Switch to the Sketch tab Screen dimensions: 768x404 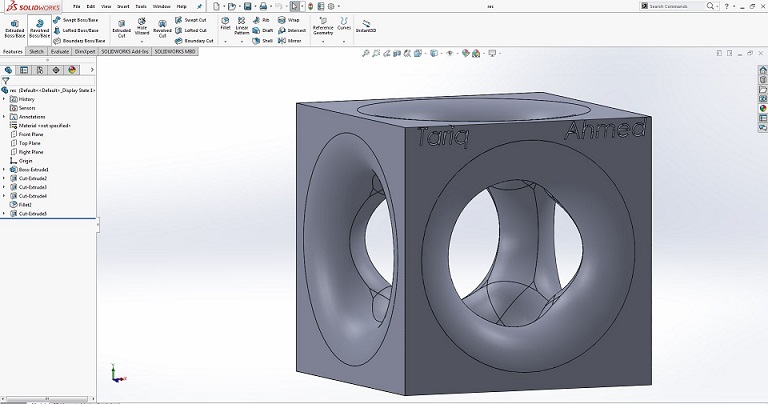click(36, 51)
